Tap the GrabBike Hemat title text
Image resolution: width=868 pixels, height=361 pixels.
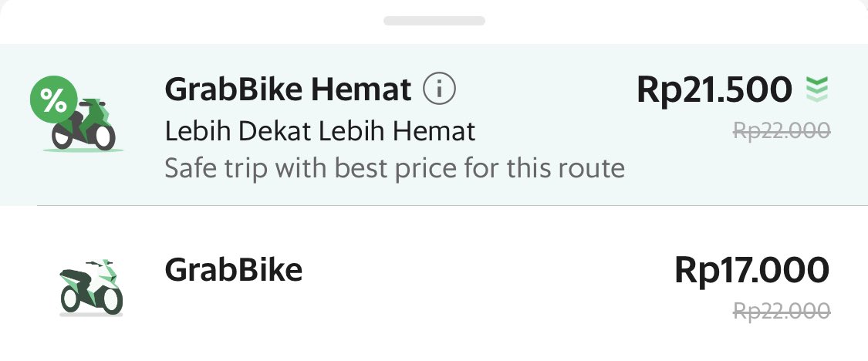click(288, 89)
